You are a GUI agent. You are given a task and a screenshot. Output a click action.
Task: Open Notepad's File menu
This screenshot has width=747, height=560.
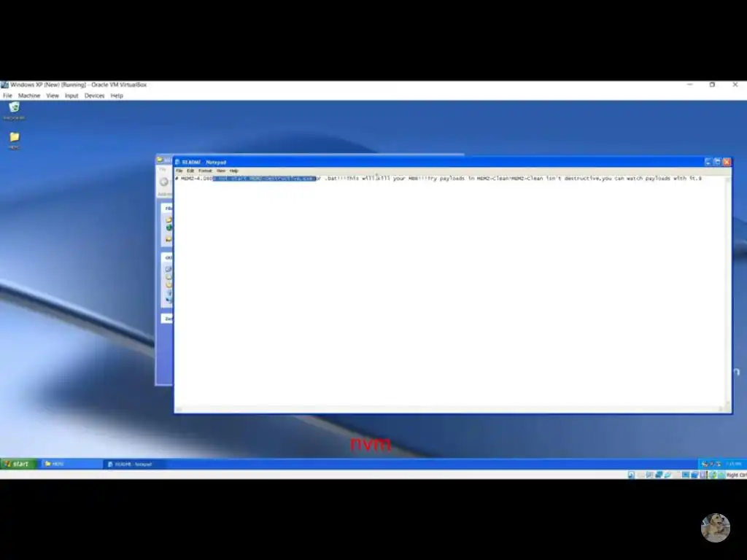tap(179, 171)
